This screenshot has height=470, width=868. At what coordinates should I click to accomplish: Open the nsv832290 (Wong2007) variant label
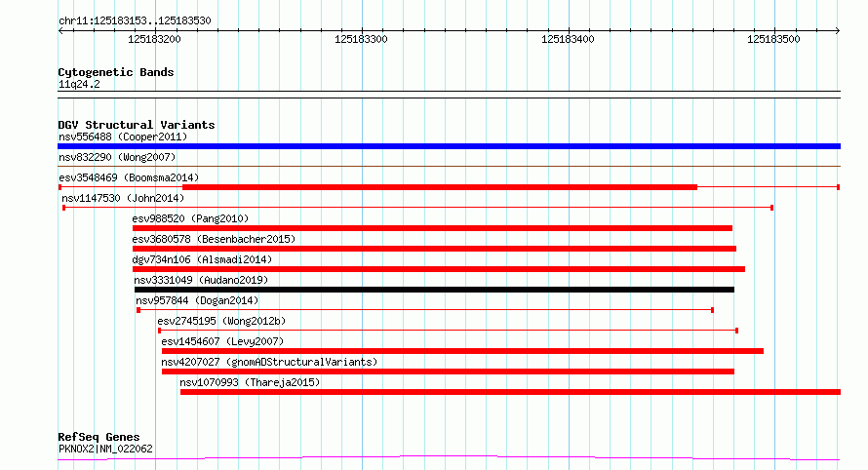click(117, 157)
